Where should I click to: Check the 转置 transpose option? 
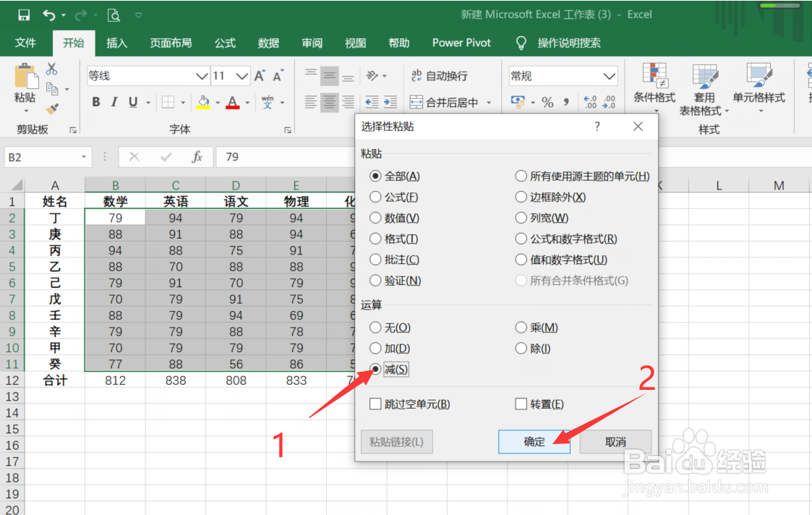click(x=519, y=404)
